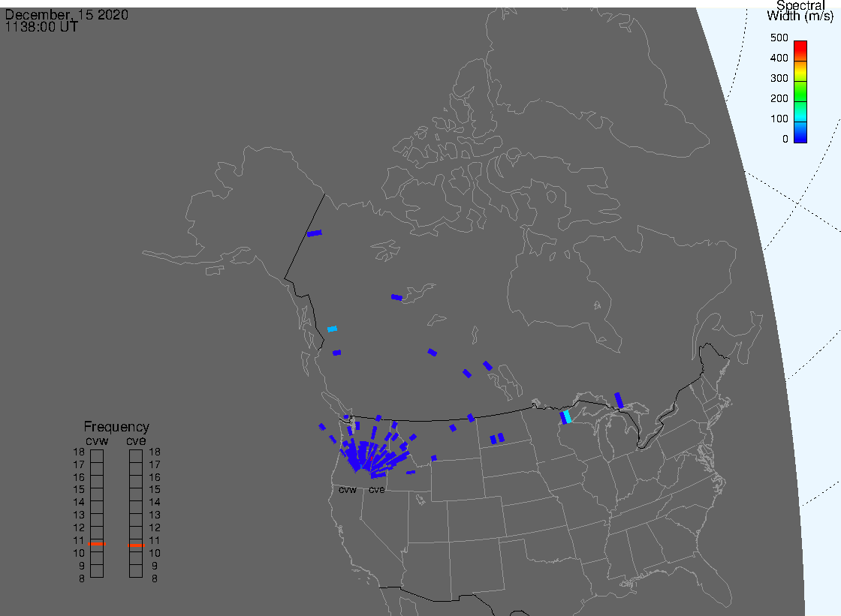
Task: Click the 18 label left of cvw bar
Action: 79,452
